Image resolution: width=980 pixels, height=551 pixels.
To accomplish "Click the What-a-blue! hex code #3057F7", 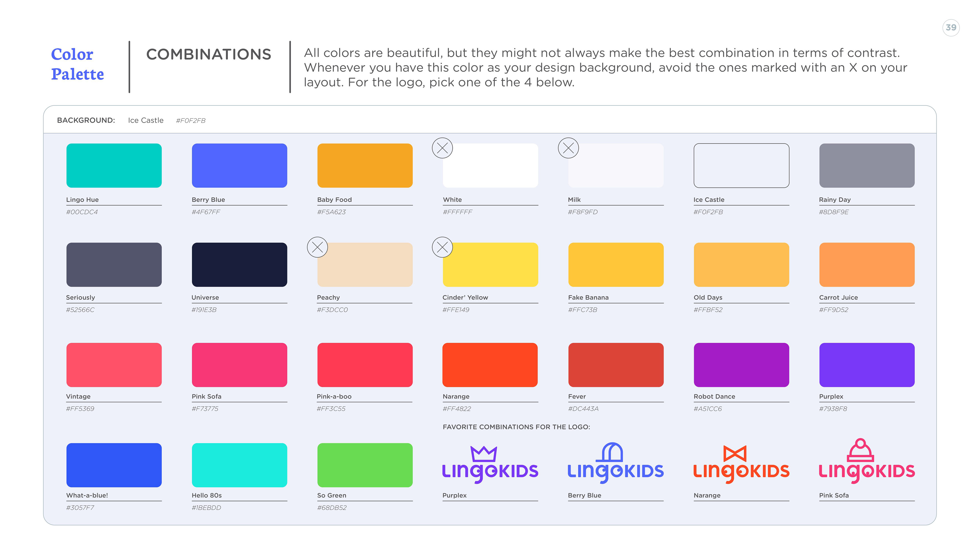I will (80, 508).
